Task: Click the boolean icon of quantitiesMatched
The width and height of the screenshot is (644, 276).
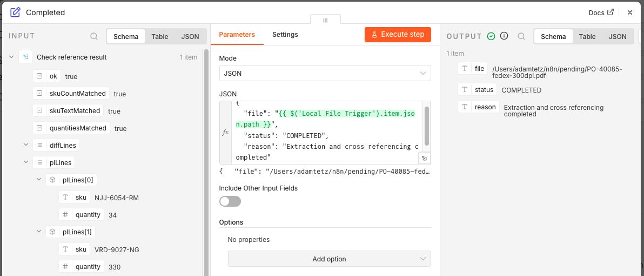Action: click(x=39, y=128)
